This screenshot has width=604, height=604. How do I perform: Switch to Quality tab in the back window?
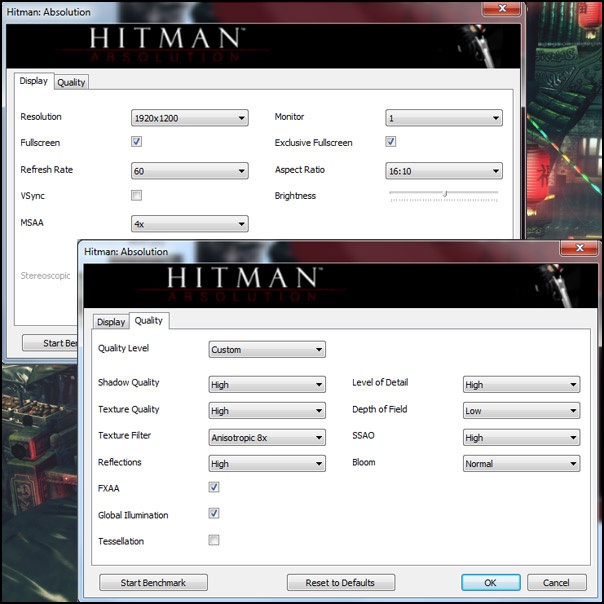coord(71,82)
